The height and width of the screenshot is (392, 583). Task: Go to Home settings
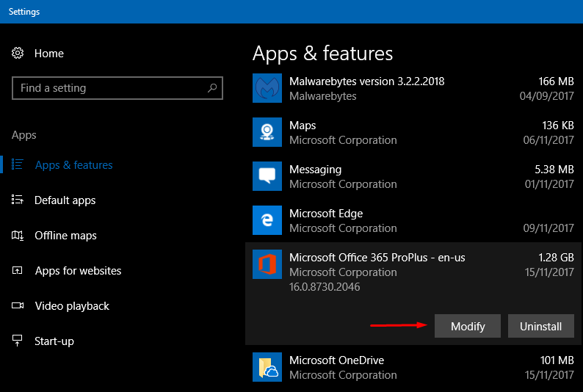tap(49, 54)
